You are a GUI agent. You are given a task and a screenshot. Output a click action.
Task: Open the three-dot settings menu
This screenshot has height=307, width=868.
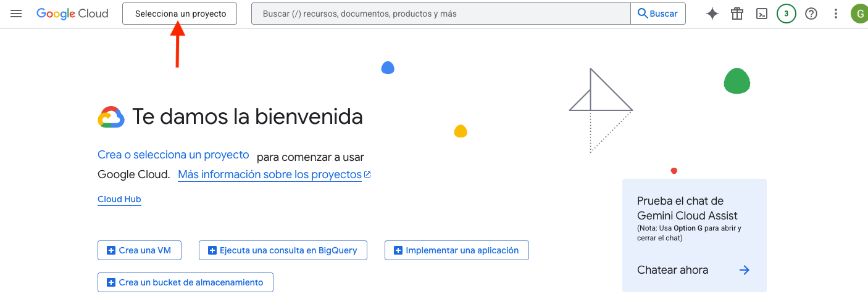836,14
